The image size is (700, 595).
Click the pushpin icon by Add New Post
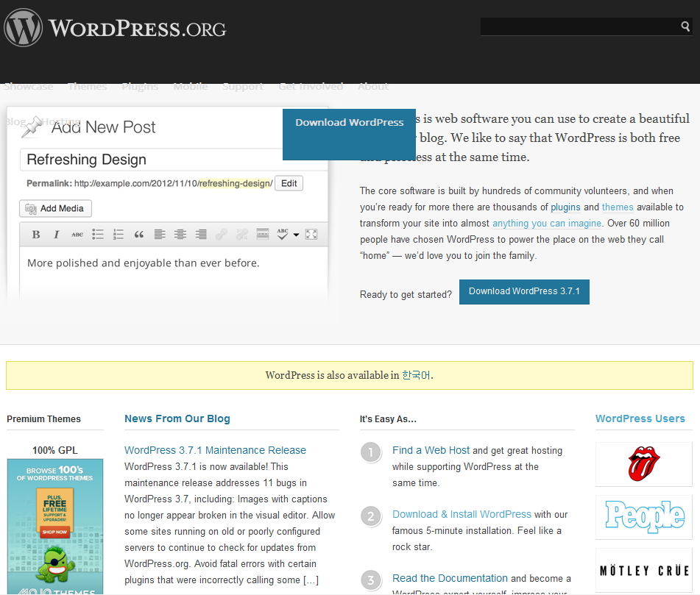pos(32,127)
